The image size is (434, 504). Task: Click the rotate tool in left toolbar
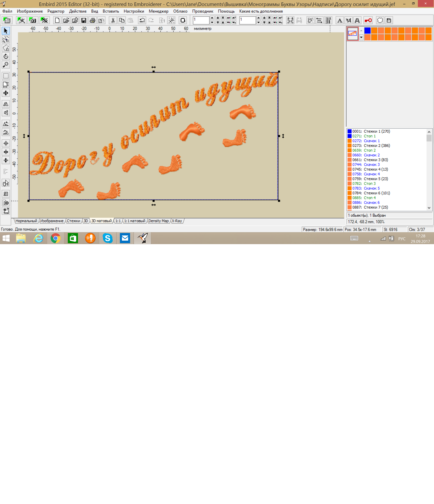(6, 56)
